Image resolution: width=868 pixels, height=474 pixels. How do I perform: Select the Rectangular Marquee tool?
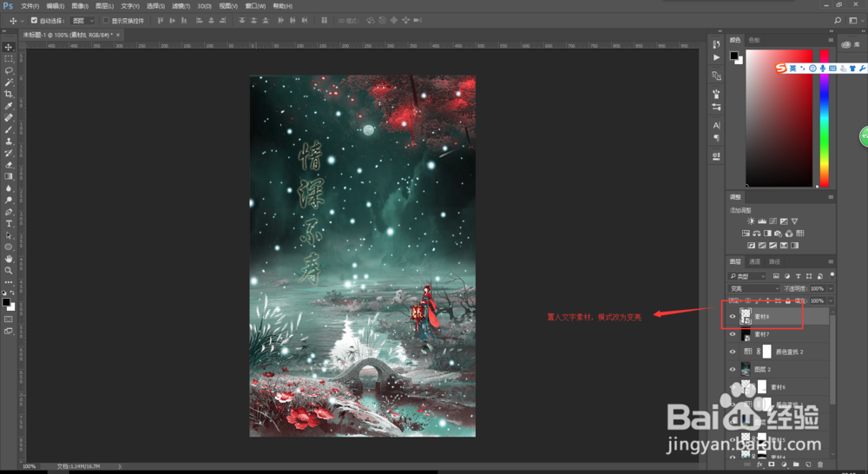9,59
